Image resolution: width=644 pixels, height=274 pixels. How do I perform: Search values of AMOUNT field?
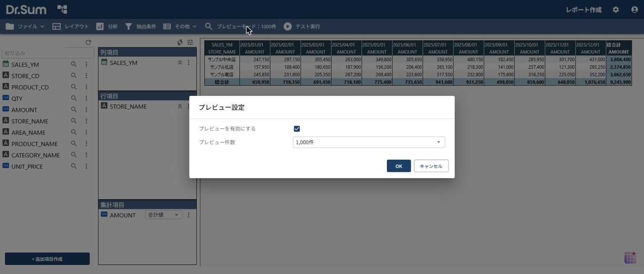pos(74,109)
